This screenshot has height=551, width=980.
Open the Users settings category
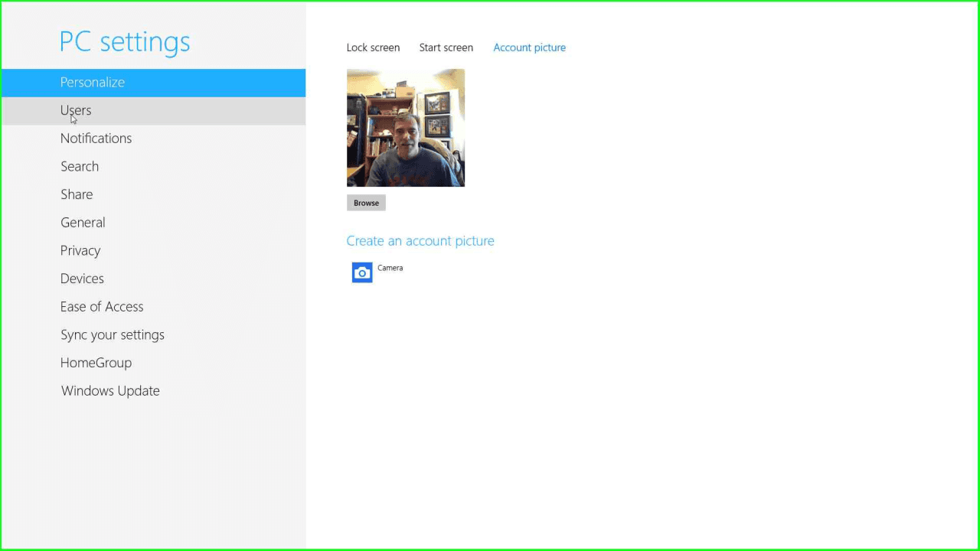(x=76, y=110)
